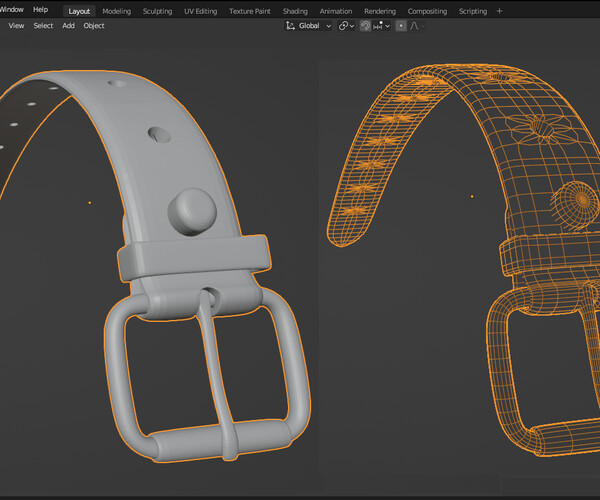Switch to the Rendering workspace tab

click(380, 11)
